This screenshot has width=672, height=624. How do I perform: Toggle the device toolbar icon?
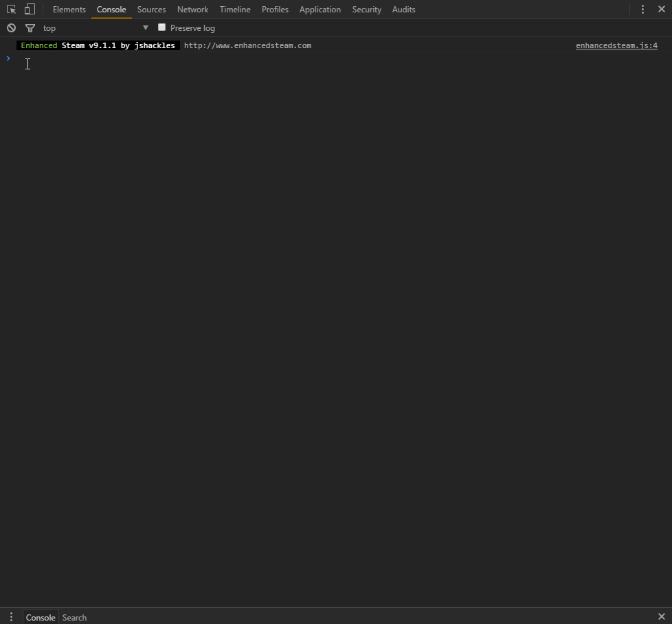coord(30,9)
